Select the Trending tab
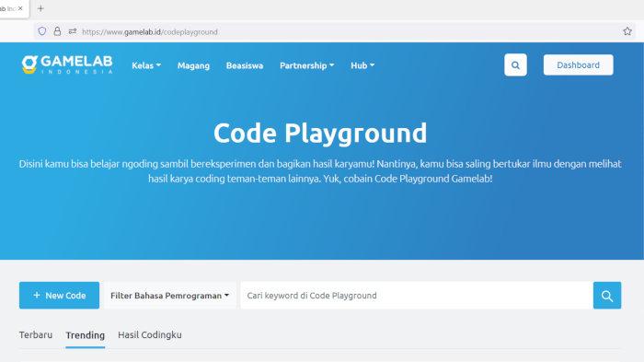 (x=85, y=335)
